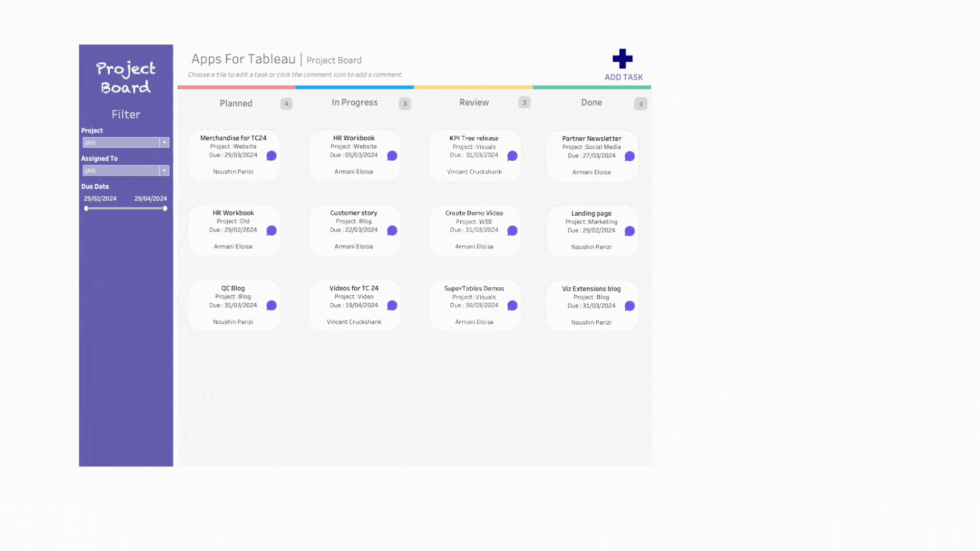980x551 pixels.
Task: Click the Due Date start value 29/02/2024
Action: (100, 198)
